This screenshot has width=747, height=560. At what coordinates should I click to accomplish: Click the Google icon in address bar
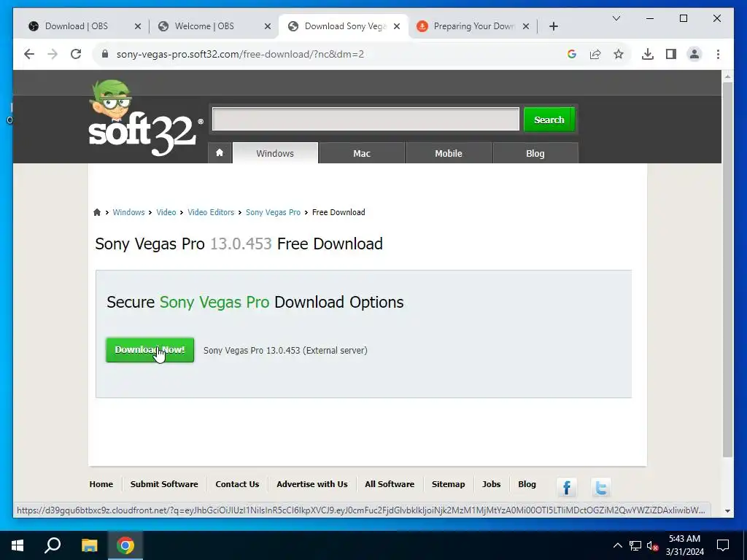pos(572,54)
